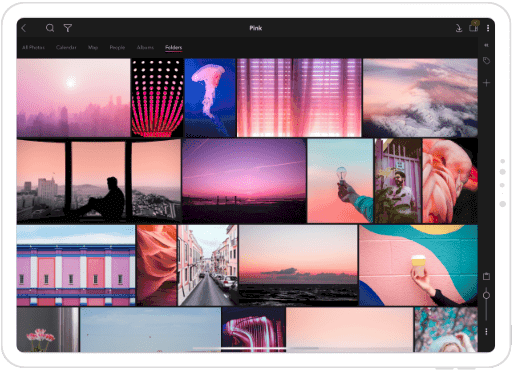512x370 pixels.
Task: Select the hand holding lightbulb photo
Action: pyautogui.click(x=340, y=181)
